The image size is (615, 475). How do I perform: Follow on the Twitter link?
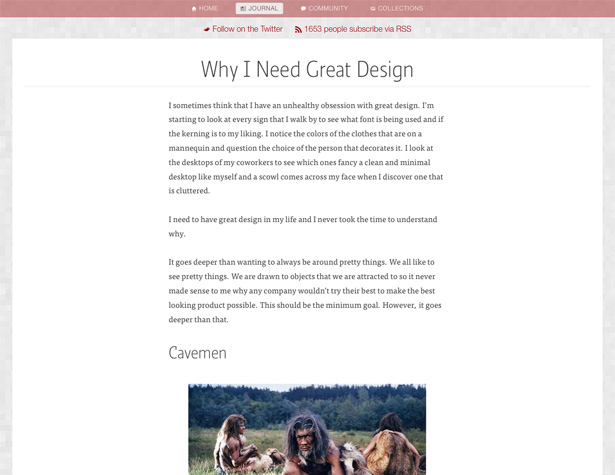[247, 29]
